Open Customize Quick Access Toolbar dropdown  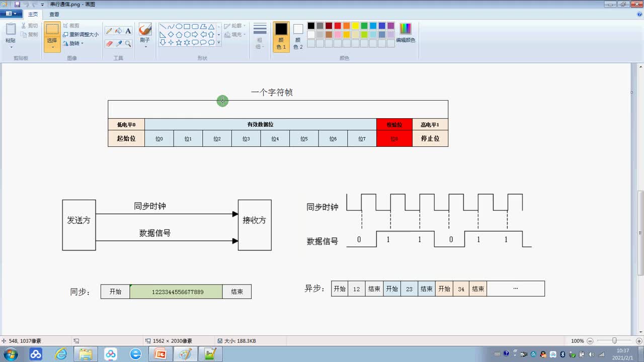point(42,4)
